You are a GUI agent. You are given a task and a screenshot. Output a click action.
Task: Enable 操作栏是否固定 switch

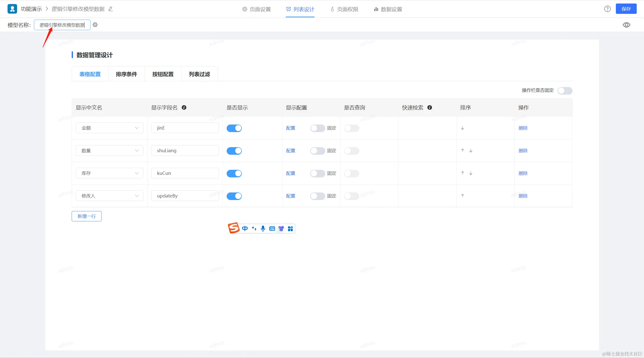565,91
